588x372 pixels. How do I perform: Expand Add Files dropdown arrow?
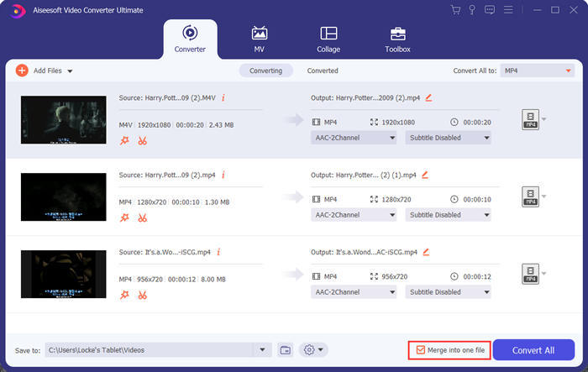[x=70, y=71]
